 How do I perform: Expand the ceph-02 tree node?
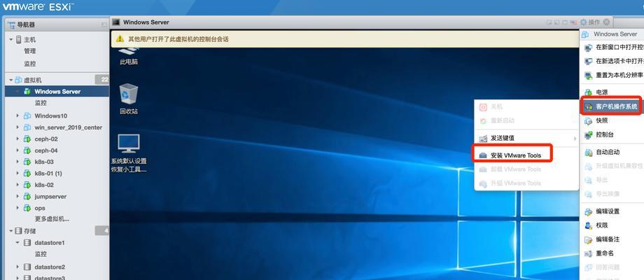(17, 139)
